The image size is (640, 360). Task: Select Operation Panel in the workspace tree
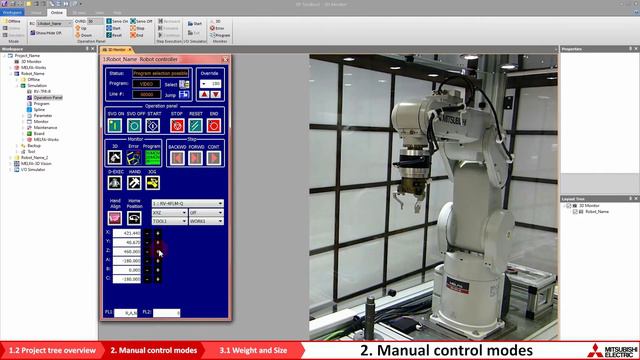(x=48, y=98)
